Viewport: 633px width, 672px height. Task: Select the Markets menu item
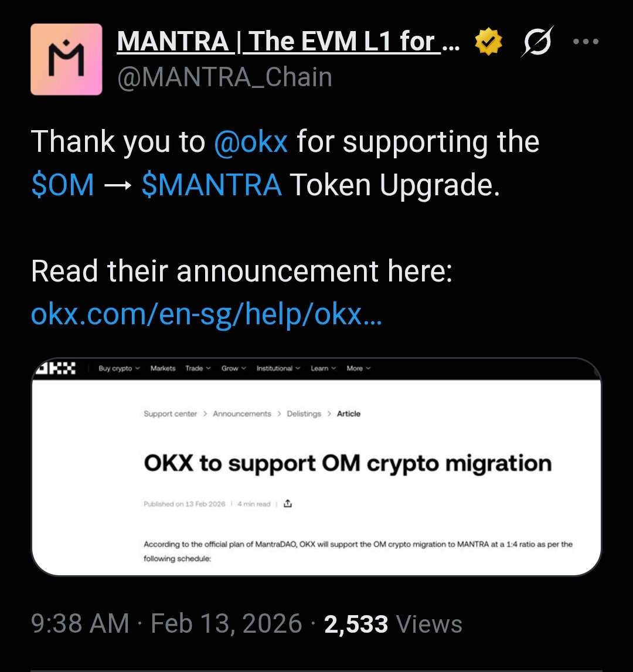click(x=163, y=368)
